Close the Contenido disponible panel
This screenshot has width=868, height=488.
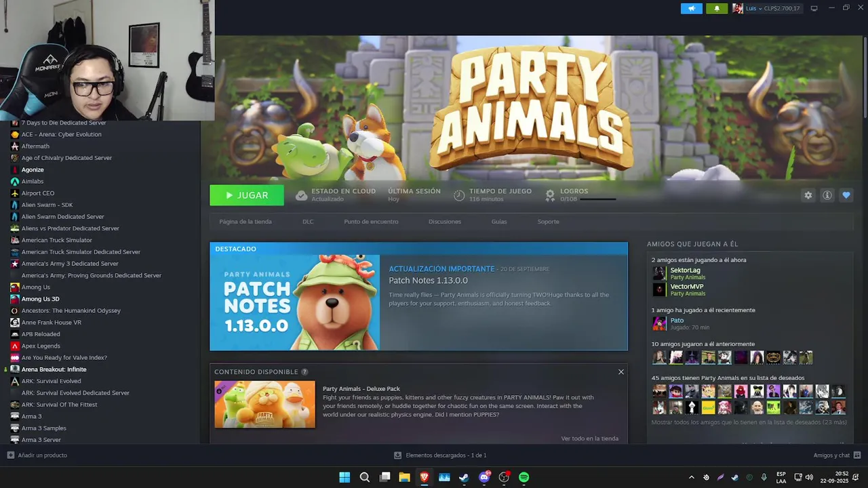coord(620,372)
